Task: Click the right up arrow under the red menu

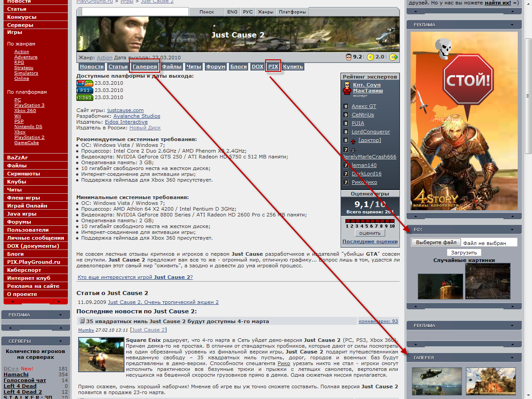Action: (x=59, y=301)
